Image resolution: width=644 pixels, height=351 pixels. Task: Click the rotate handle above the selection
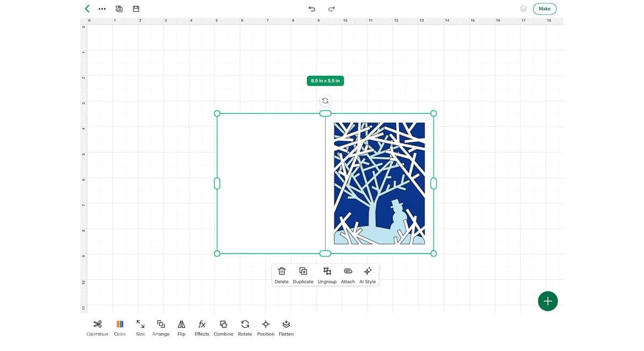(325, 100)
